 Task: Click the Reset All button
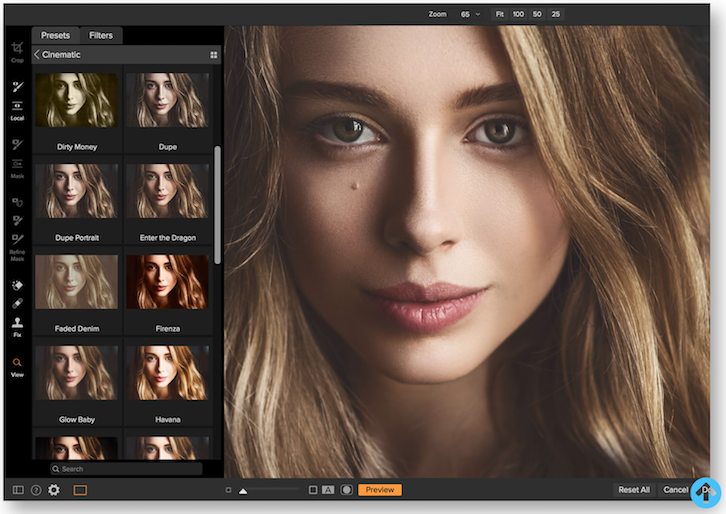pyautogui.click(x=634, y=490)
